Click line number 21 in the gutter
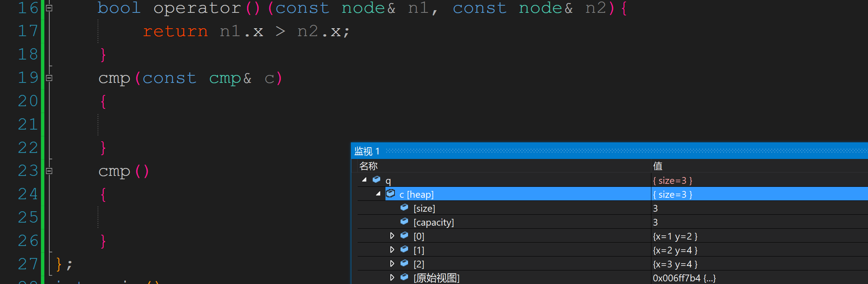 [28, 124]
